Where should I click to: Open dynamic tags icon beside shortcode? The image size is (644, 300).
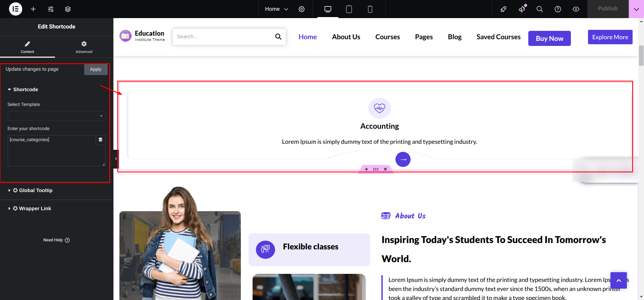(101, 140)
